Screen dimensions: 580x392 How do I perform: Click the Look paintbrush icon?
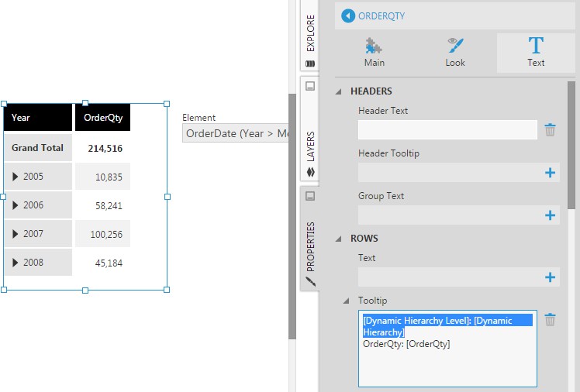455,45
